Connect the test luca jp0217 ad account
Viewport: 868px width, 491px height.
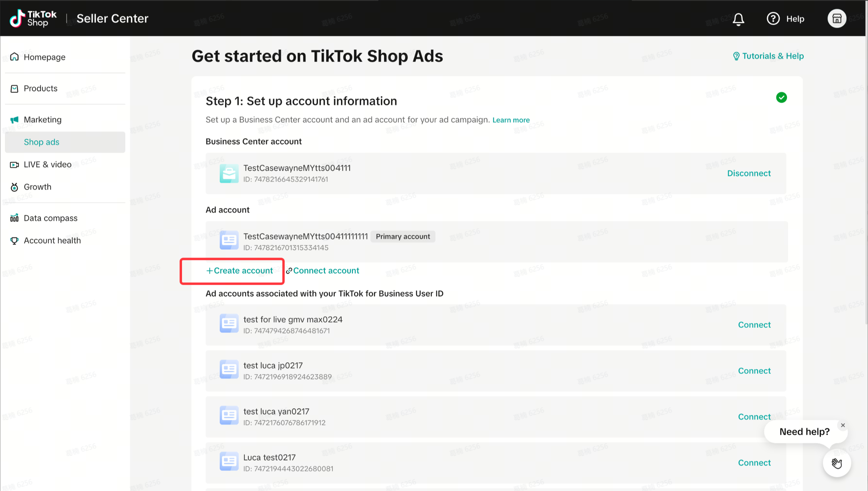click(754, 371)
